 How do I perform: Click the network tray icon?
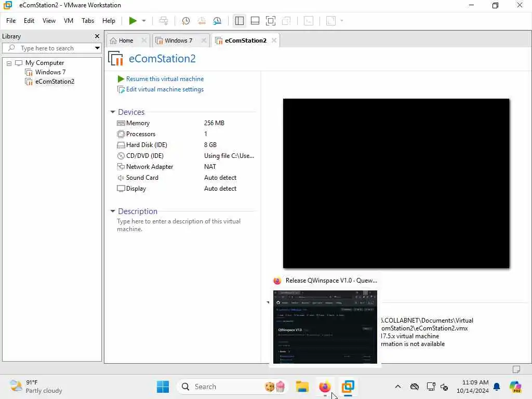click(x=431, y=387)
